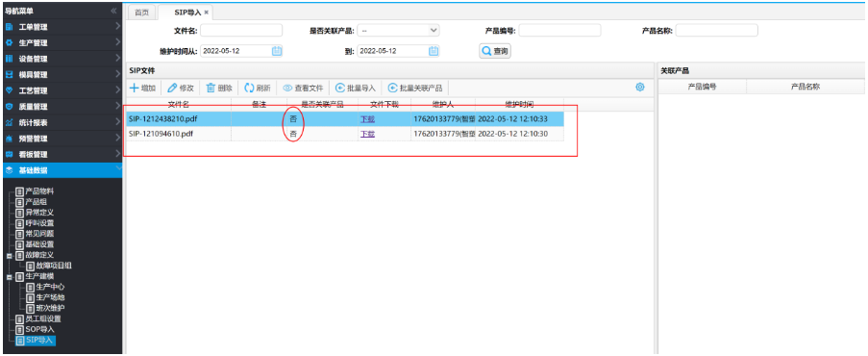
Task: Click the 维护时间从 date field
Action: pos(241,51)
